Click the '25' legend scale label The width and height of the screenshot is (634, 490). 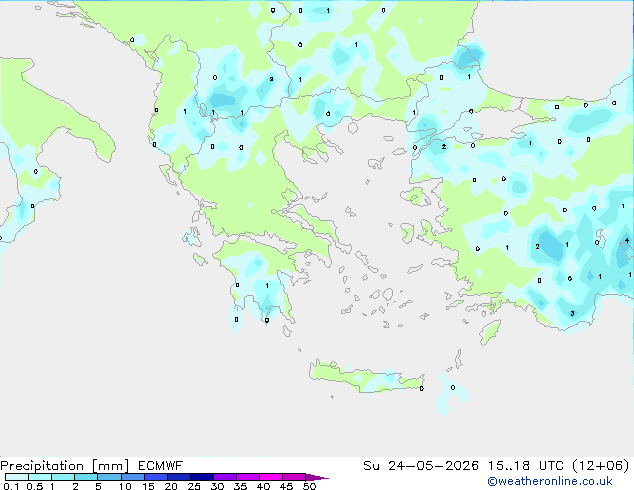[194, 486]
